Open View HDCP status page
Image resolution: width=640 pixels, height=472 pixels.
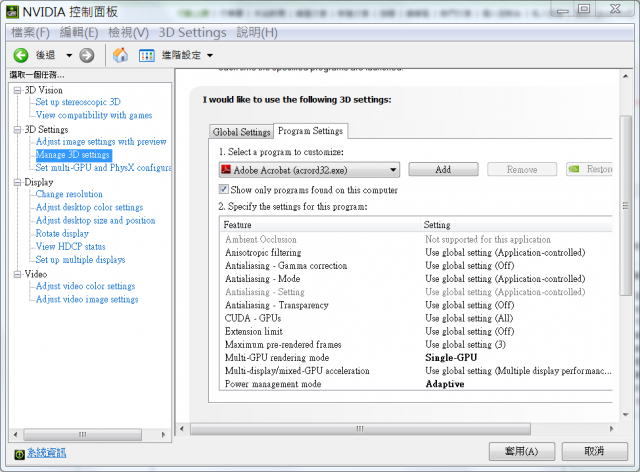(71, 247)
